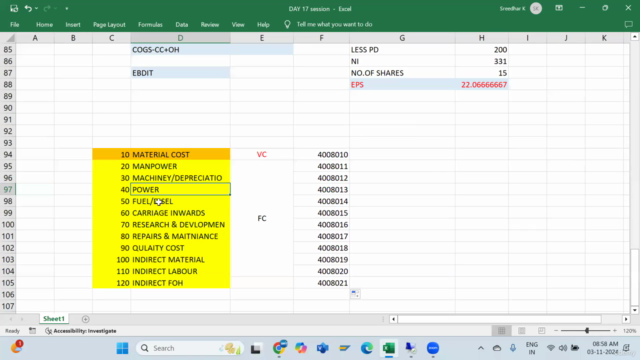The height and width of the screenshot is (360, 640).
Task: Select column D header
Action: (180, 38)
